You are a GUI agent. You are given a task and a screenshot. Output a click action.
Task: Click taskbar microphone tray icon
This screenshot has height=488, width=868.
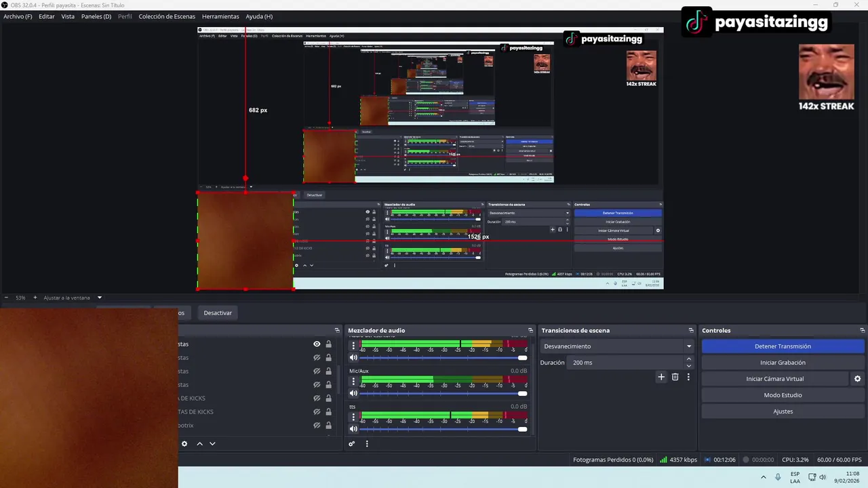coord(778,477)
